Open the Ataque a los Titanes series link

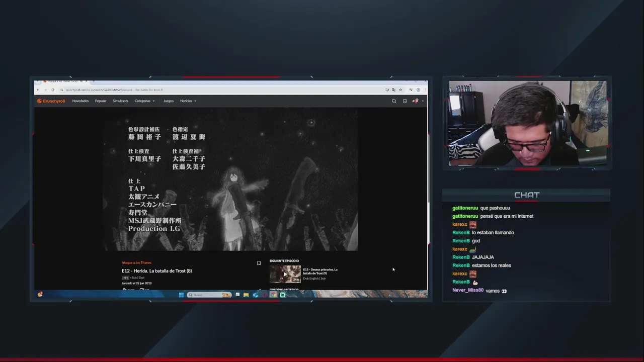click(x=136, y=262)
